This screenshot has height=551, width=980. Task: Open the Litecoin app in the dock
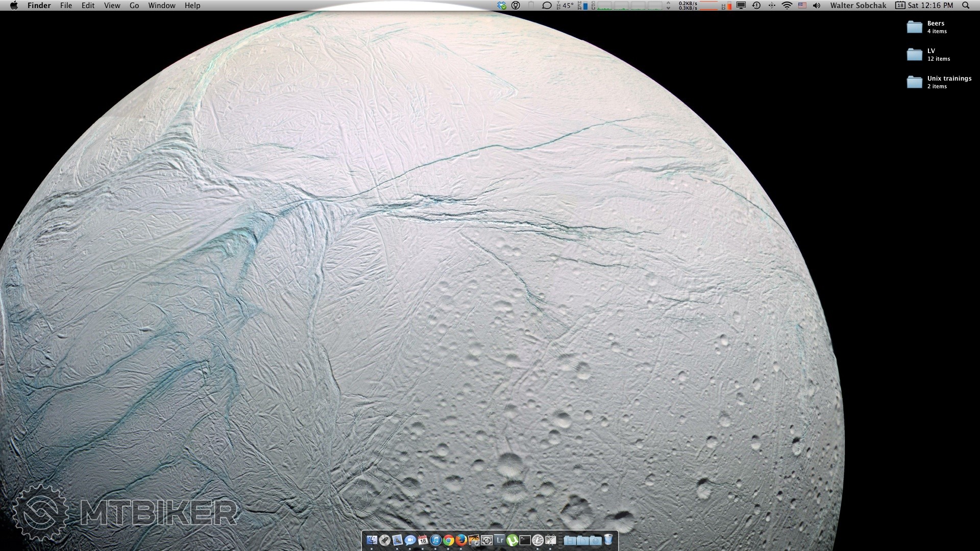click(538, 540)
